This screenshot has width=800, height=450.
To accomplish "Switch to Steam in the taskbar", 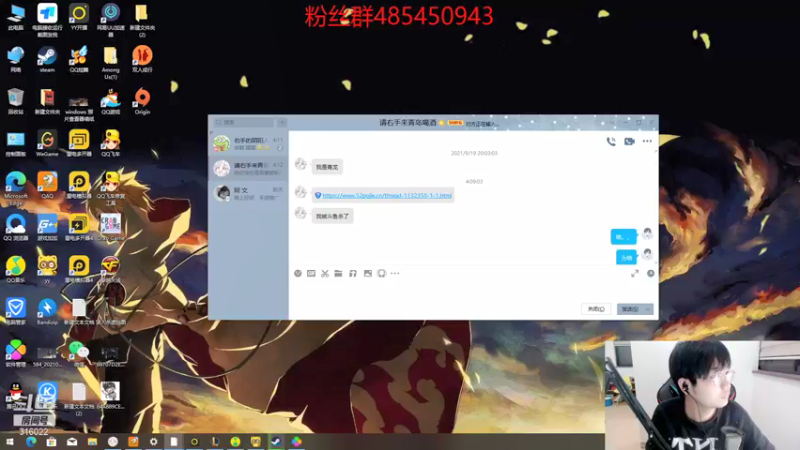I will (276, 441).
